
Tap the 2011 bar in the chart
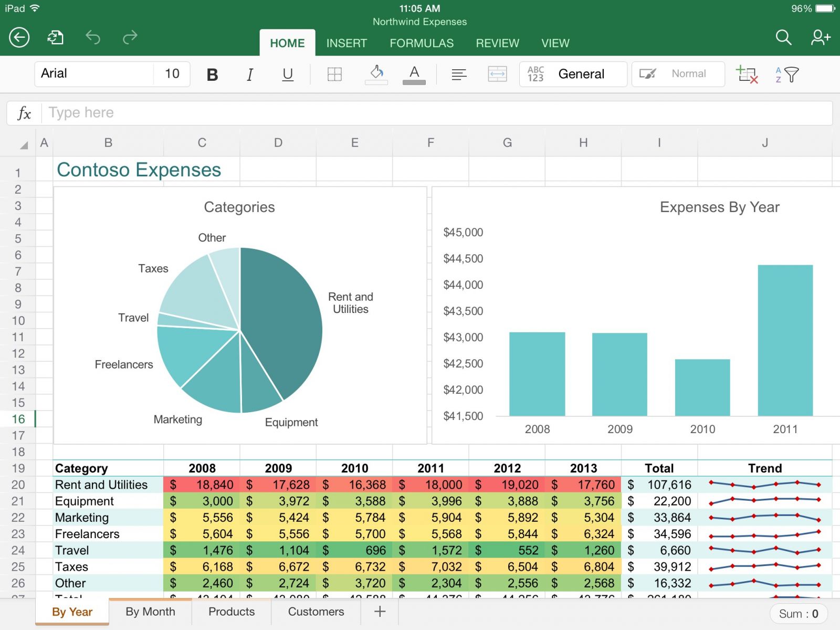(x=785, y=340)
